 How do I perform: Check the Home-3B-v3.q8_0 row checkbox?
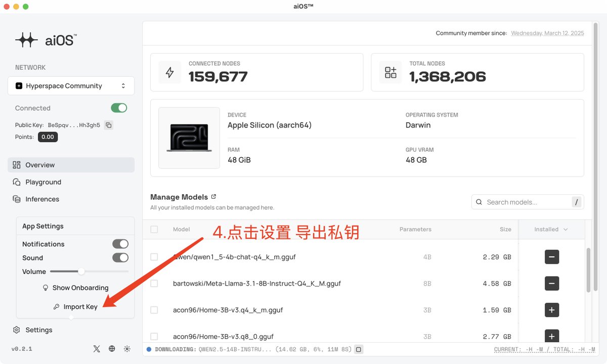tap(154, 336)
